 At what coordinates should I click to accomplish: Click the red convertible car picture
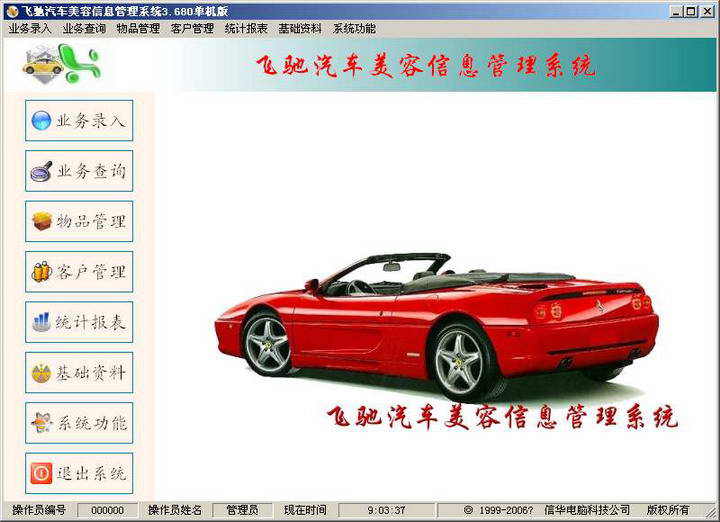tap(437, 327)
